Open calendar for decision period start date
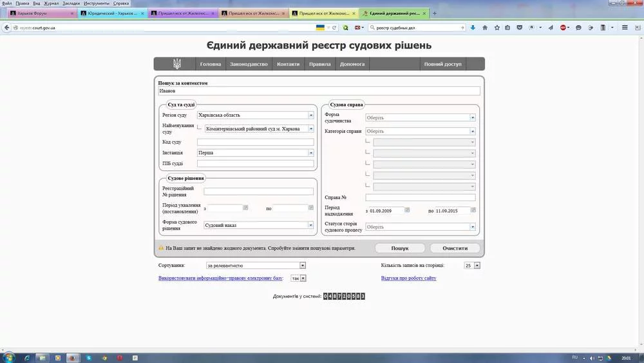 tap(245, 208)
